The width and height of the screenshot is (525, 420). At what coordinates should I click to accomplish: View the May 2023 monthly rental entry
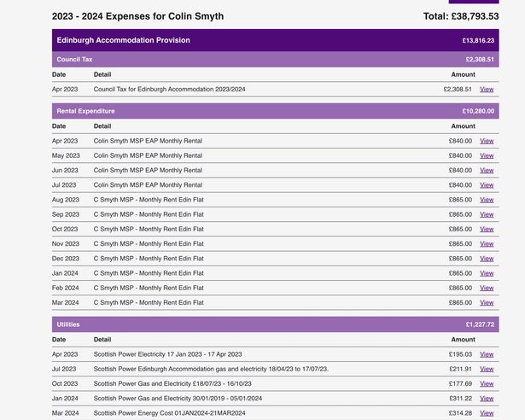click(x=487, y=155)
